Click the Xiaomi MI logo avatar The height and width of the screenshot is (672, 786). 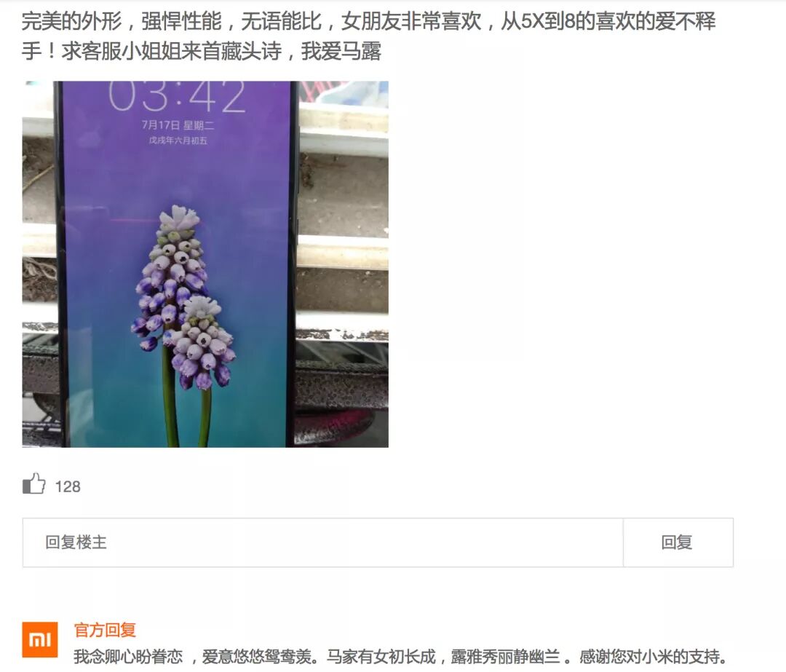[x=40, y=639]
